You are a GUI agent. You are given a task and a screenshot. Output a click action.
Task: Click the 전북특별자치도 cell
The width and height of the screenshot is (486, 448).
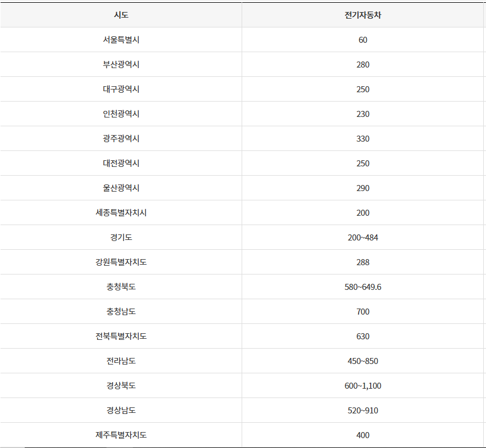(x=121, y=336)
